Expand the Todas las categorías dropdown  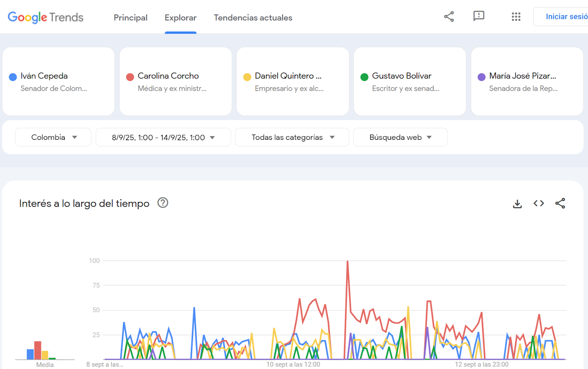click(x=292, y=137)
